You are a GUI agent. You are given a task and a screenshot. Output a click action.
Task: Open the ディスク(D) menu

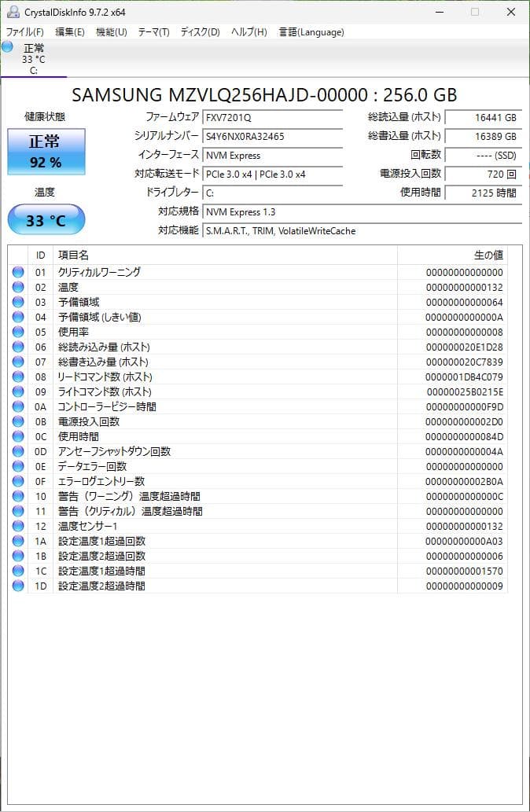200,32
